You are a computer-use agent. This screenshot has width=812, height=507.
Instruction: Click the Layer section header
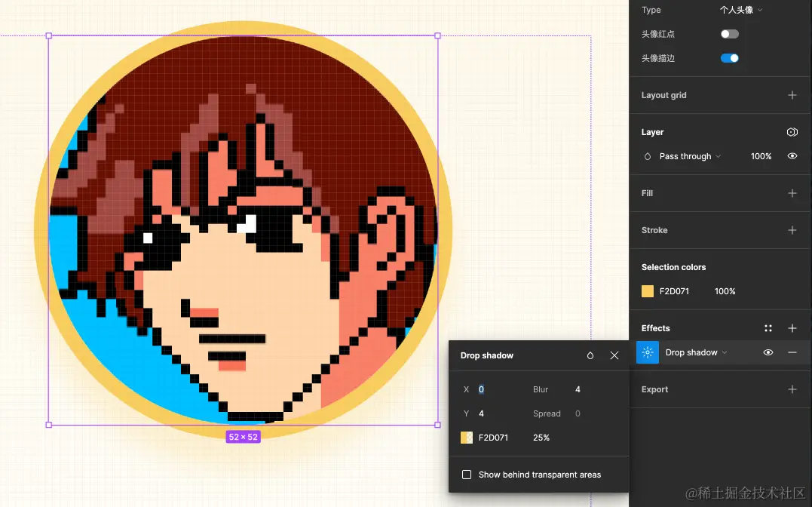(652, 132)
